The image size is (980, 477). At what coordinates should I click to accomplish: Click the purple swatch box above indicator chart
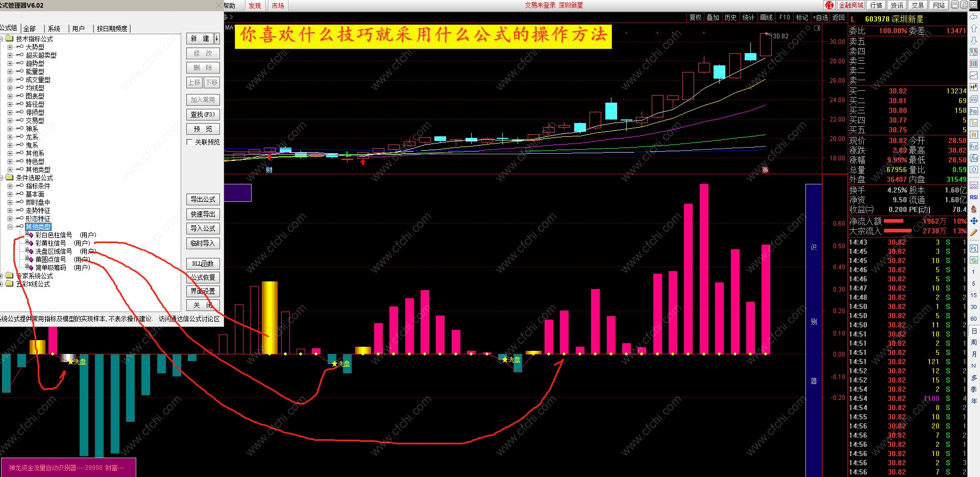pos(238,193)
